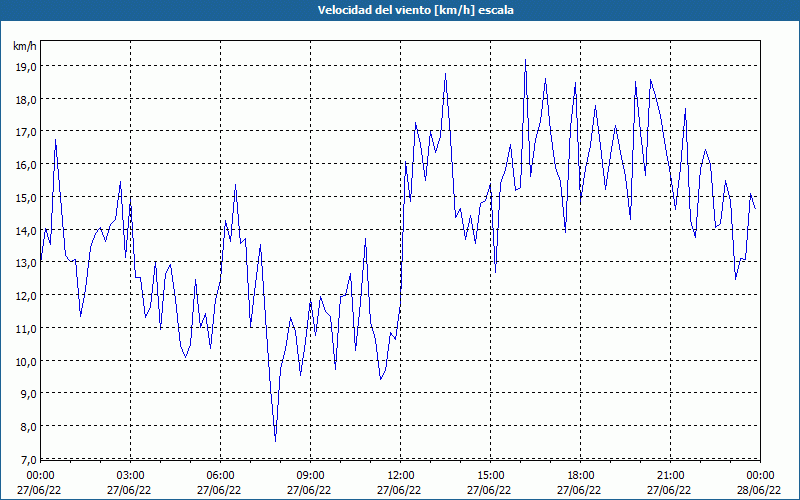Select the 27/06/22 date under 06:00
Image resolution: width=800 pixels, height=500 pixels.
point(219,490)
